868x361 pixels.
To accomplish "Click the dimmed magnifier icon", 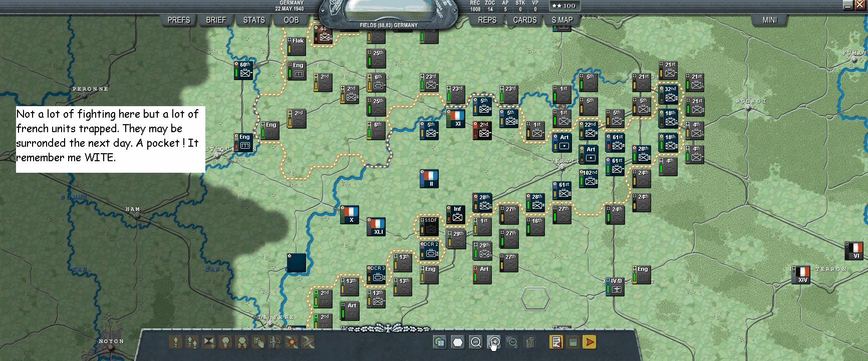I will [512, 342].
